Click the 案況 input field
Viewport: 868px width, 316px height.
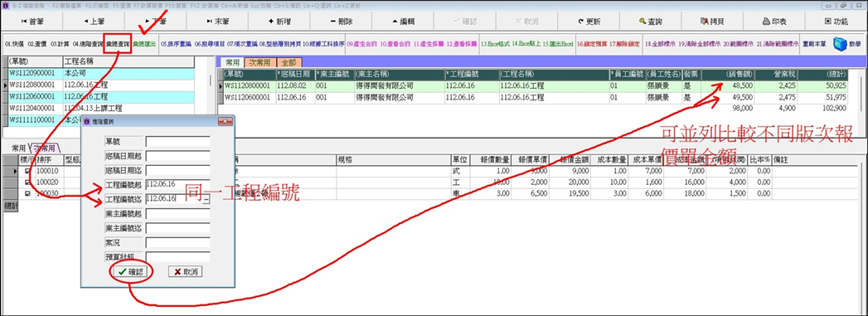177,242
